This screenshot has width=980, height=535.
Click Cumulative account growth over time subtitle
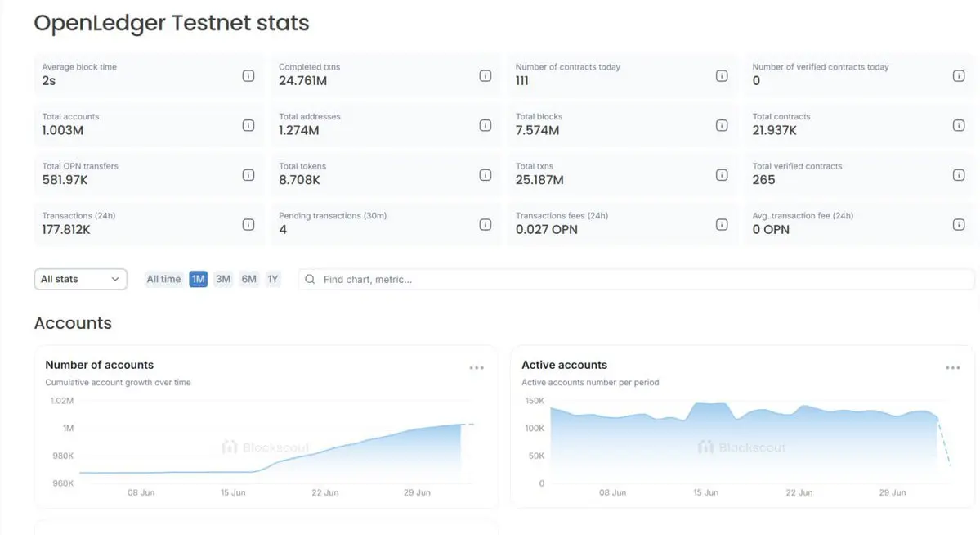[x=119, y=382]
